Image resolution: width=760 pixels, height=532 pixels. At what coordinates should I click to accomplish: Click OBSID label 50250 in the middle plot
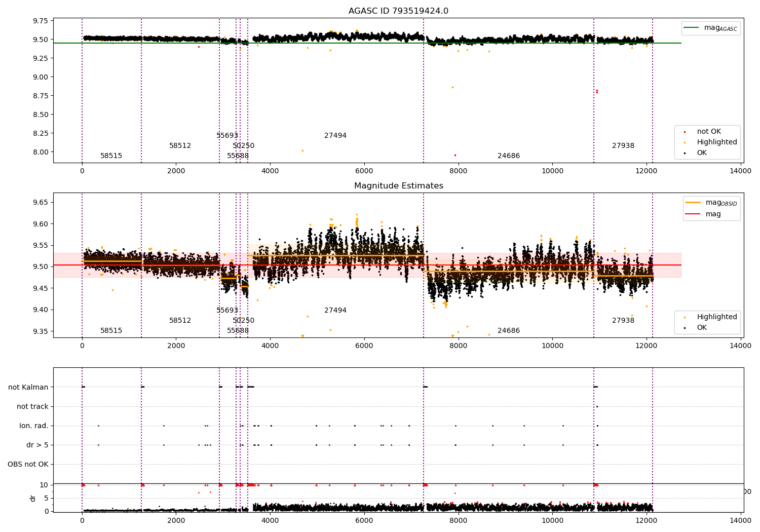(243, 321)
